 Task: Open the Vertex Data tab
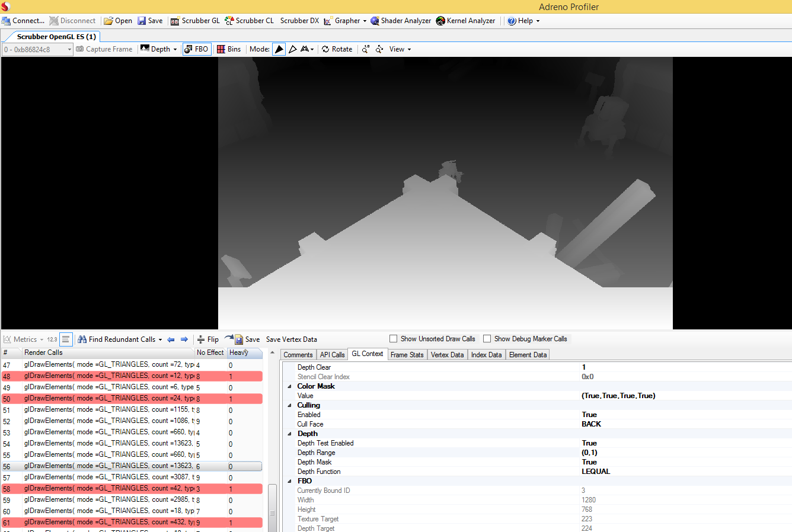tap(447, 355)
